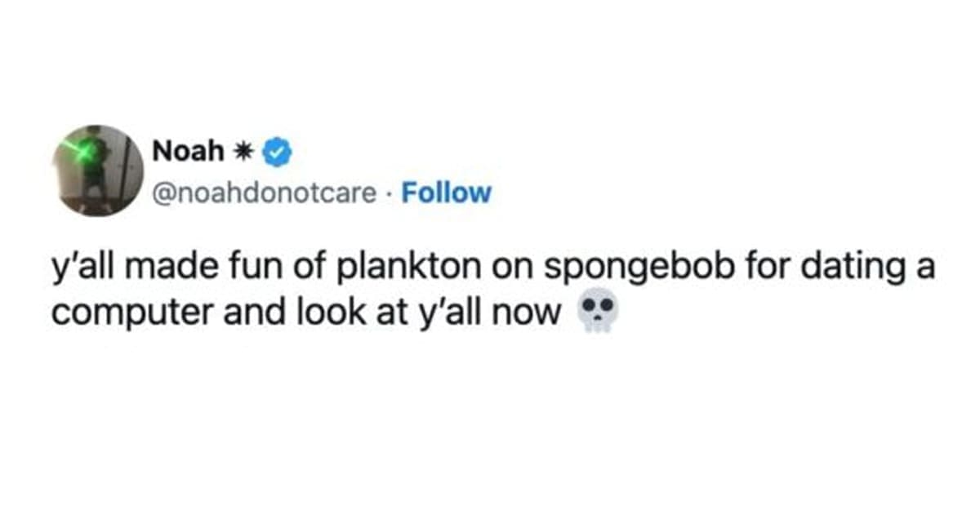Click the tweet body to open the thread
Image resolution: width=980 pixels, height=514 pixels.
(490, 286)
